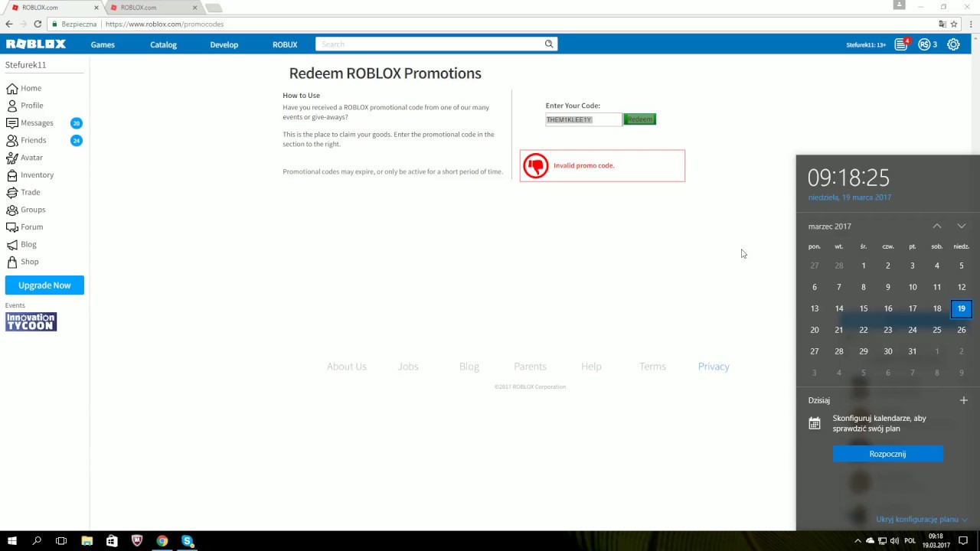Screen dimensions: 980x551
Task: Go to the previous month in the calendar
Action: coord(937,227)
